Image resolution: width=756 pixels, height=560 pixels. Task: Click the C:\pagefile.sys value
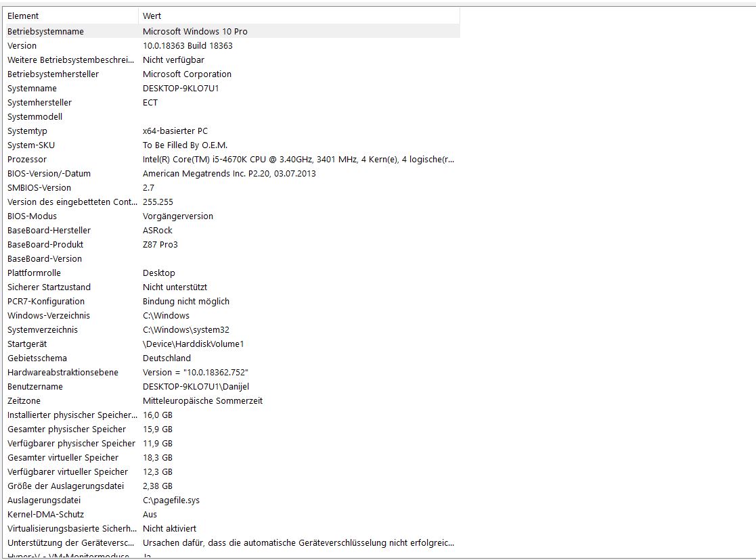point(171,500)
